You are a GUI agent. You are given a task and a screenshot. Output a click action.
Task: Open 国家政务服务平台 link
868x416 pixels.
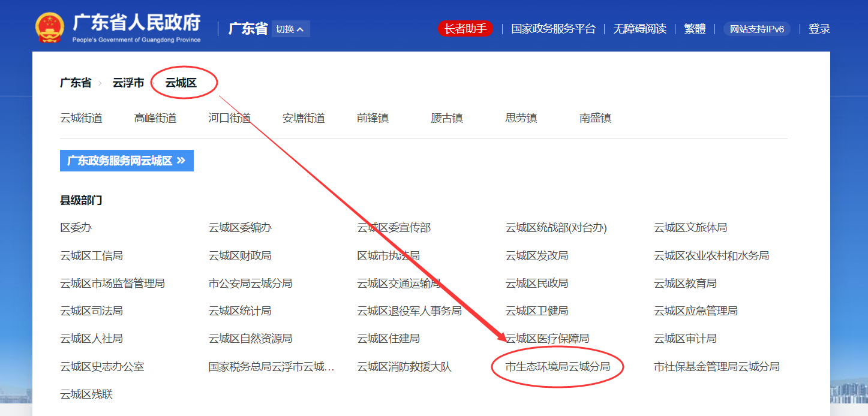click(x=553, y=29)
